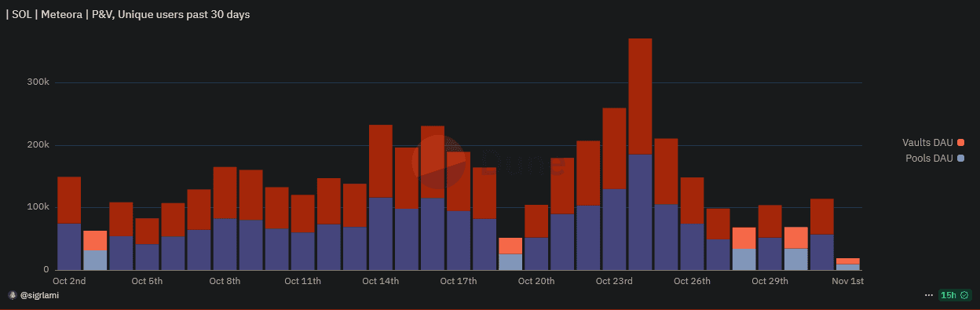Select the Oct 2nd Vaults DAU bar segment
The image size is (980, 310).
pos(69,200)
